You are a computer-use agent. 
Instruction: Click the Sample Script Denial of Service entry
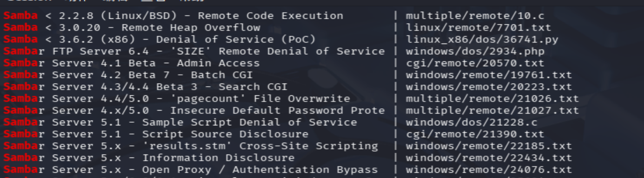coord(180,122)
